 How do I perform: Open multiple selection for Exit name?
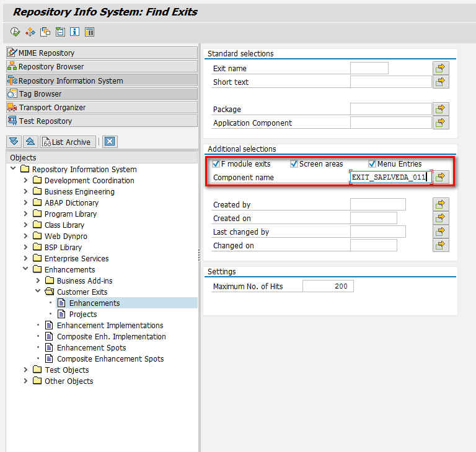pos(441,68)
